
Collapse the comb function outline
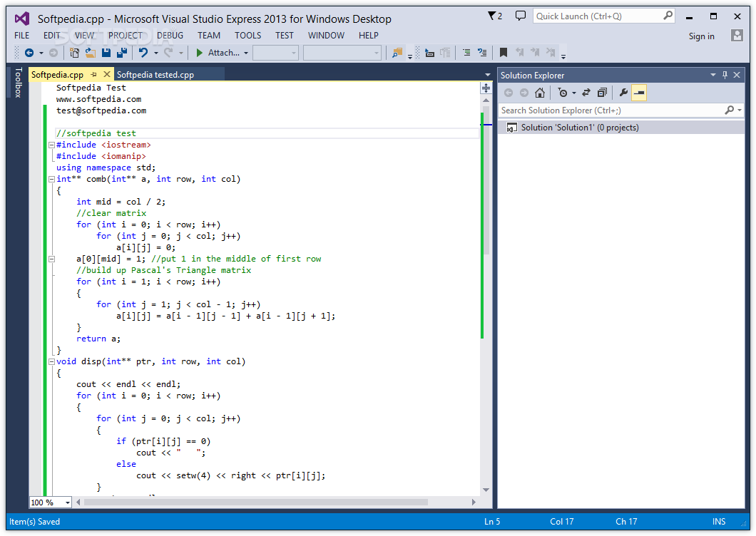tap(51, 180)
